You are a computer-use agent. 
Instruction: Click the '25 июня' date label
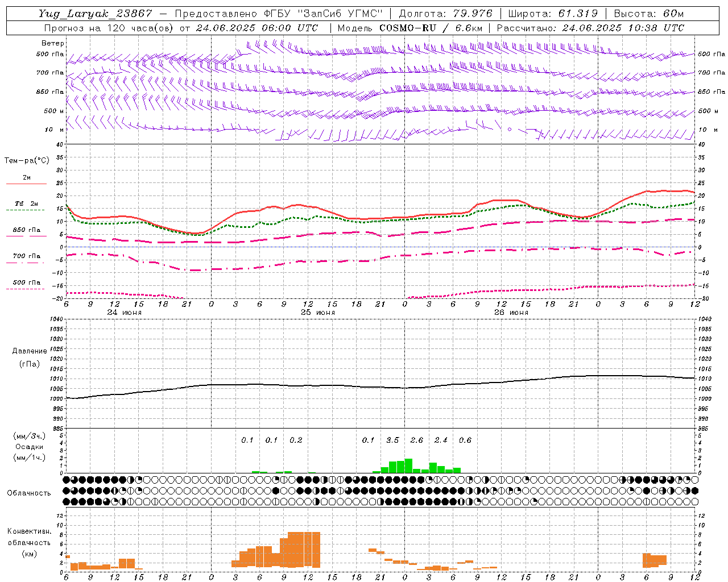[x=317, y=313]
